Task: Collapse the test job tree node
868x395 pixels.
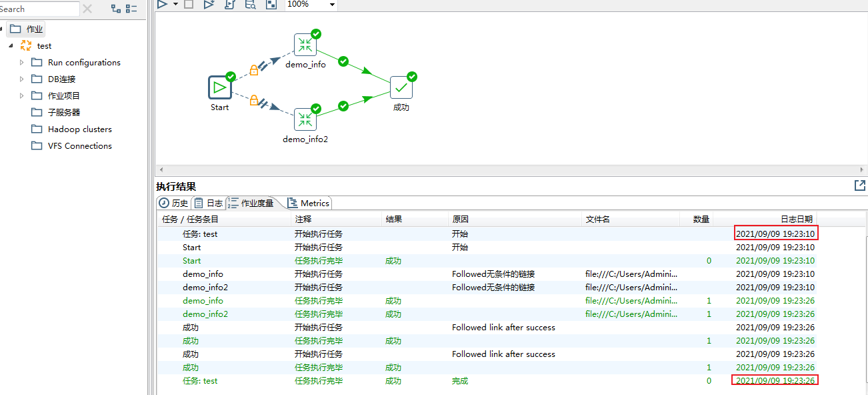Action: click(10, 45)
